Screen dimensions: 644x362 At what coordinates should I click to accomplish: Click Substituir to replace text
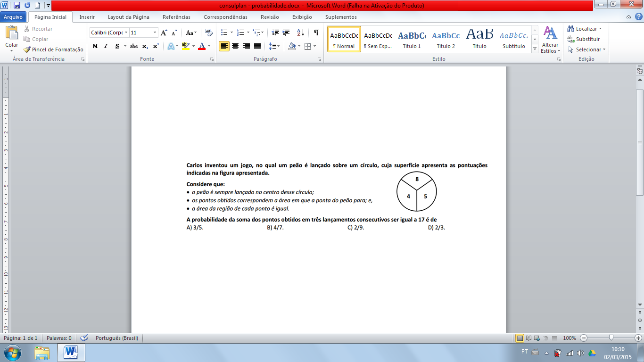tap(584, 39)
